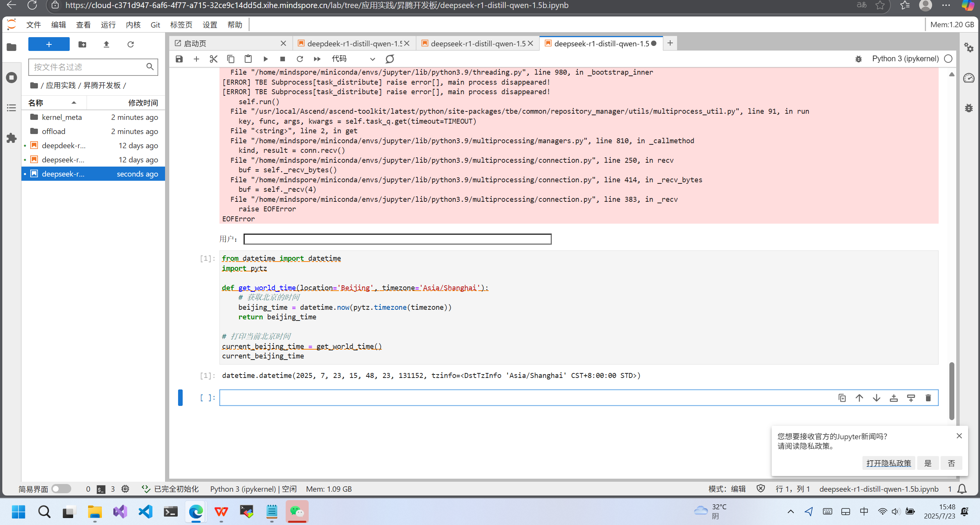
Task: Save the notebook with the disk icon
Action: click(179, 59)
